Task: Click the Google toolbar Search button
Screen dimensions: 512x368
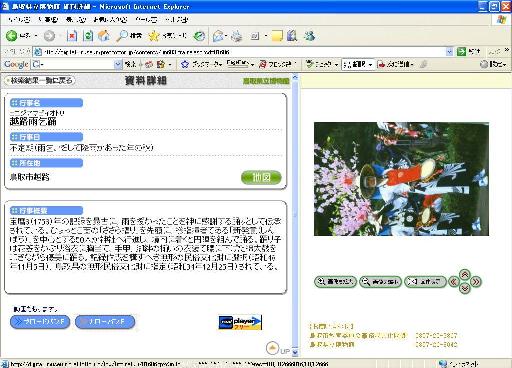Action: (x=131, y=64)
